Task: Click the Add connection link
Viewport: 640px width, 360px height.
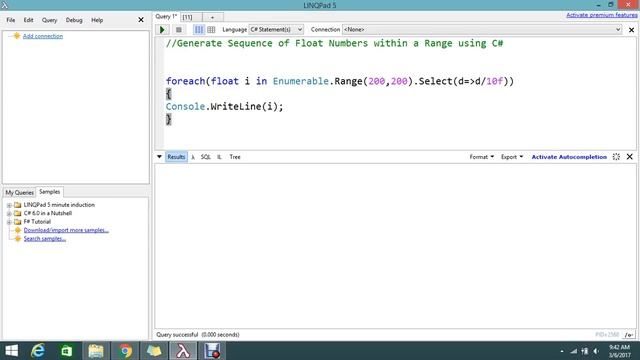Action: point(43,36)
